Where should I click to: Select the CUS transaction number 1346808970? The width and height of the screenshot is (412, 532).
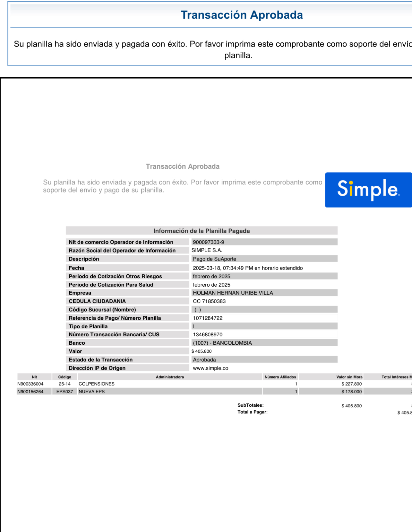pyautogui.click(x=208, y=335)
